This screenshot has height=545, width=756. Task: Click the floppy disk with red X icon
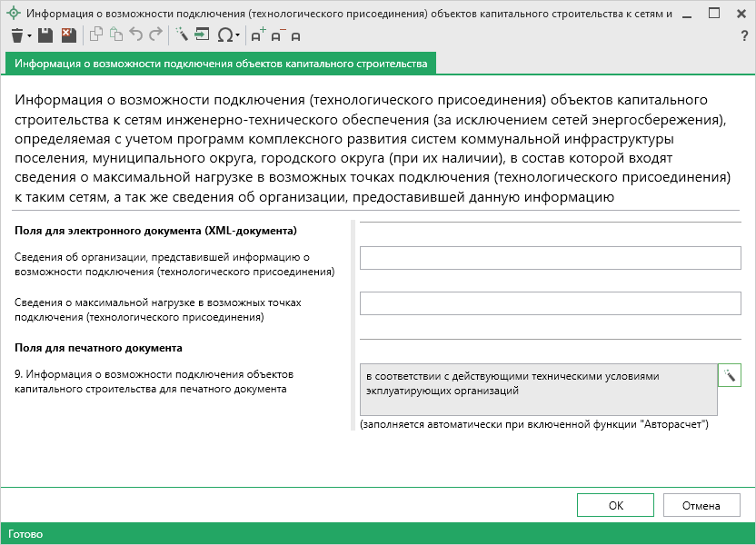(68, 35)
